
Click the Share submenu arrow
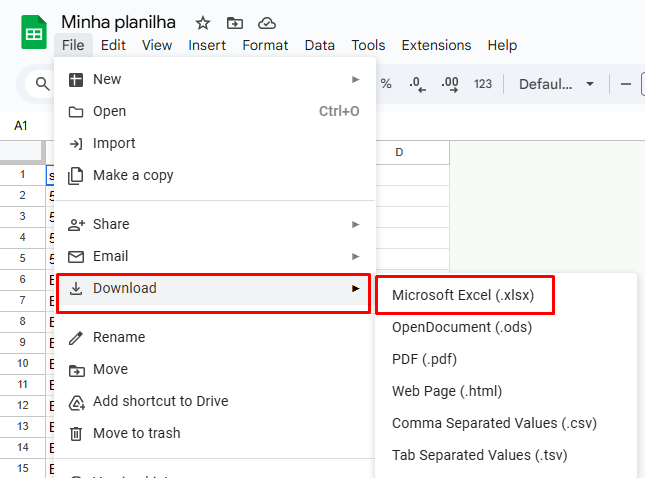[x=355, y=225]
